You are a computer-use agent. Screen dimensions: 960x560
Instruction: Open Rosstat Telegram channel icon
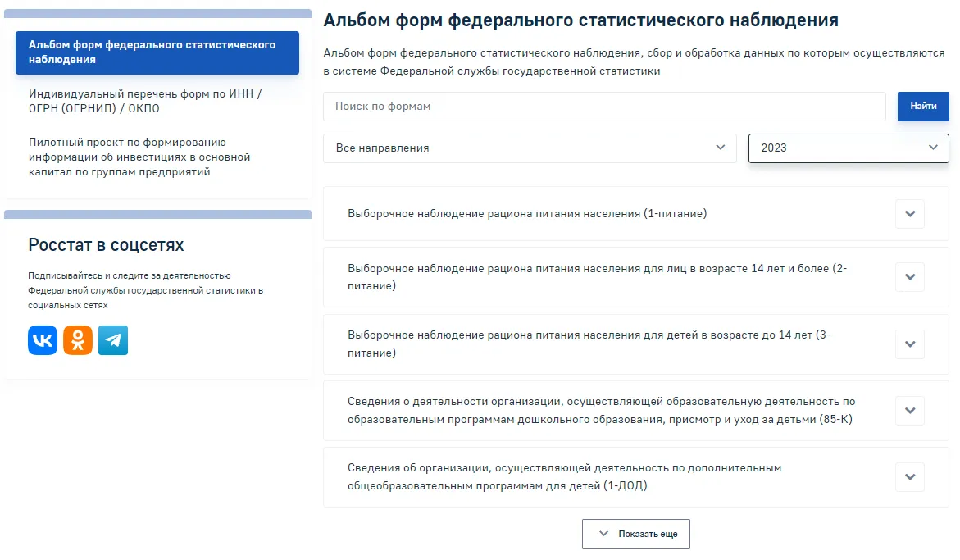click(x=113, y=340)
